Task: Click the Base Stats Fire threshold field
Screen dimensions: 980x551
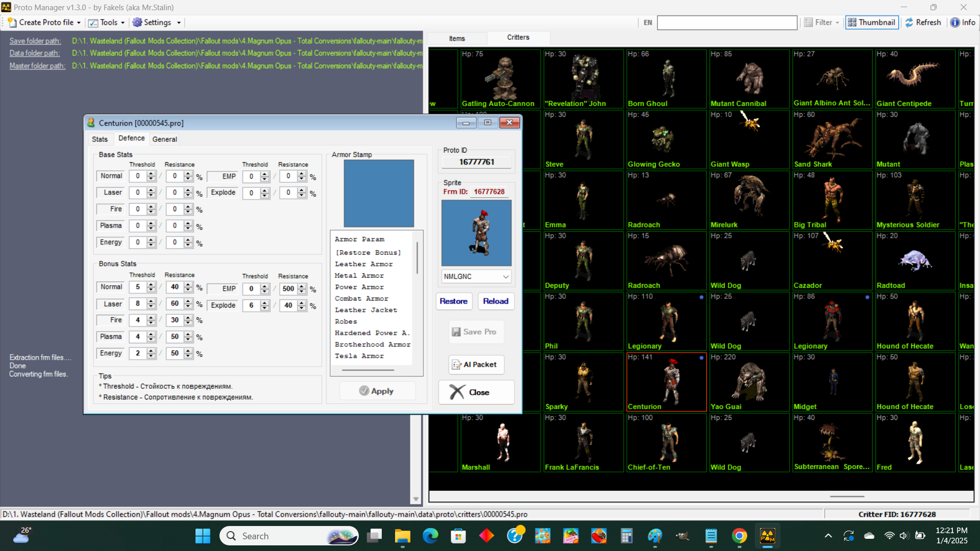Action: pos(138,209)
